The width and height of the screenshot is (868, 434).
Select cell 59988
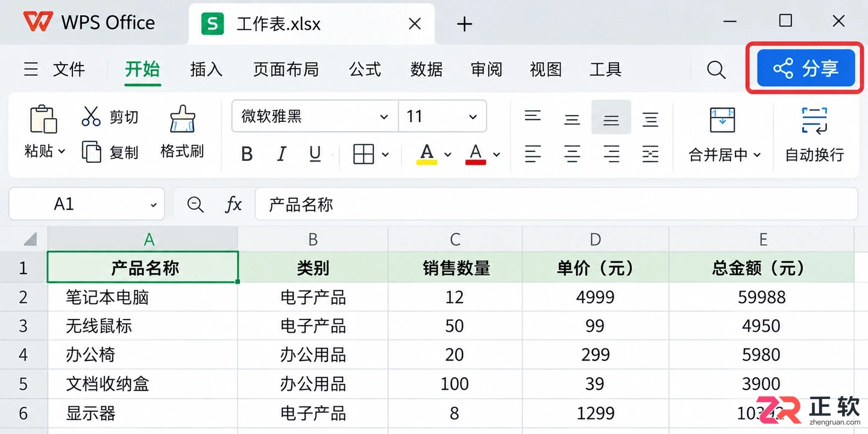point(762,297)
